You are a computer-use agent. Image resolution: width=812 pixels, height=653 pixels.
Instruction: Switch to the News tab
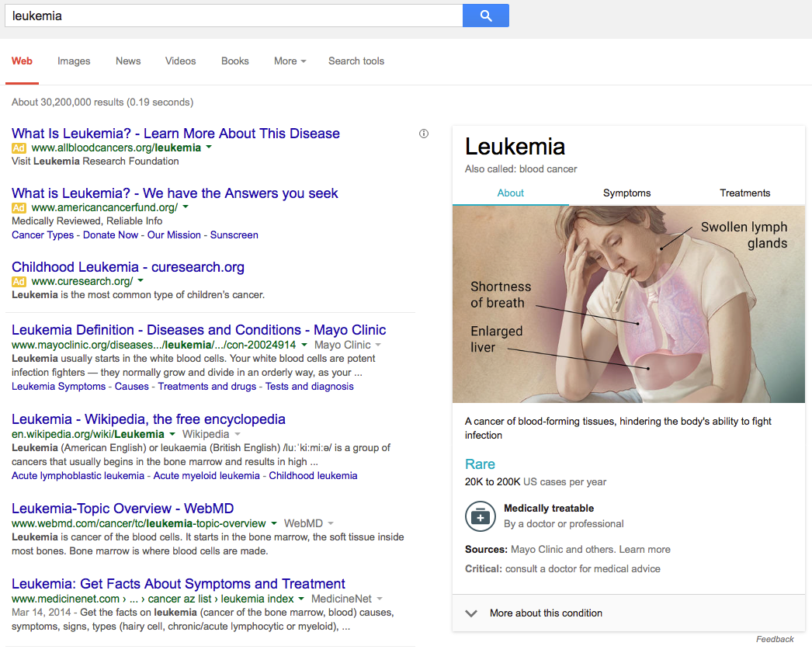(128, 61)
